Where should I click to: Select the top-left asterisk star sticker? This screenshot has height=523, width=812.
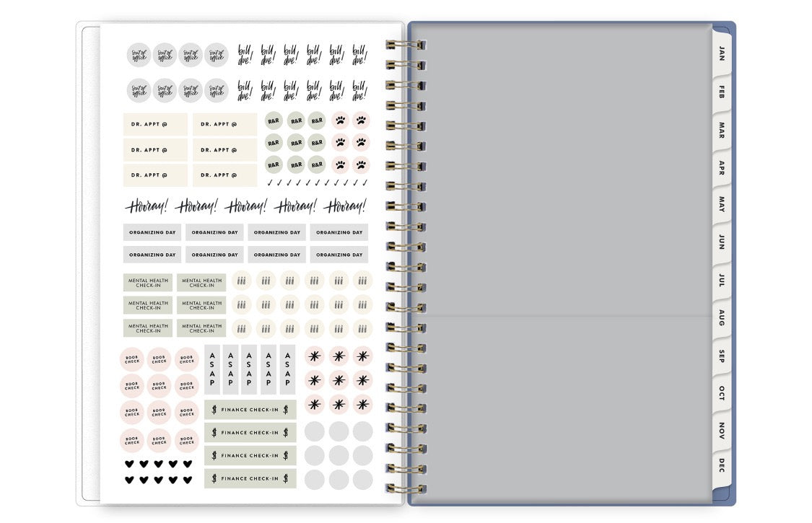[x=314, y=356]
